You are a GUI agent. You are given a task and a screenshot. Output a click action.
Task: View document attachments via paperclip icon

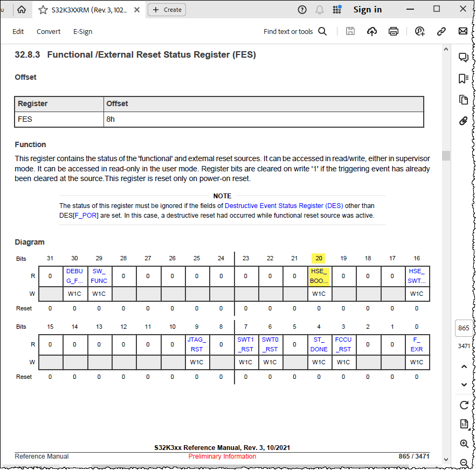(464, 121)
